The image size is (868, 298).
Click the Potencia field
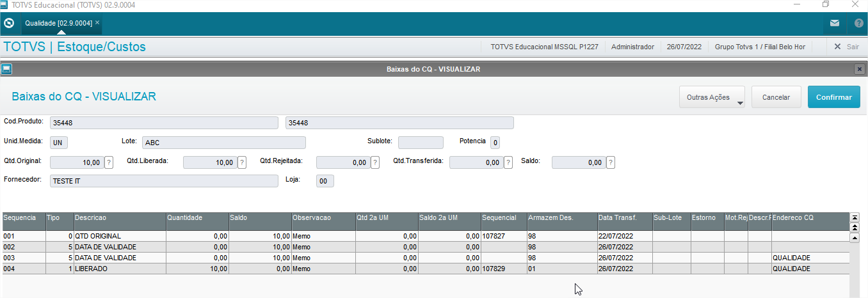pos(495,143)
